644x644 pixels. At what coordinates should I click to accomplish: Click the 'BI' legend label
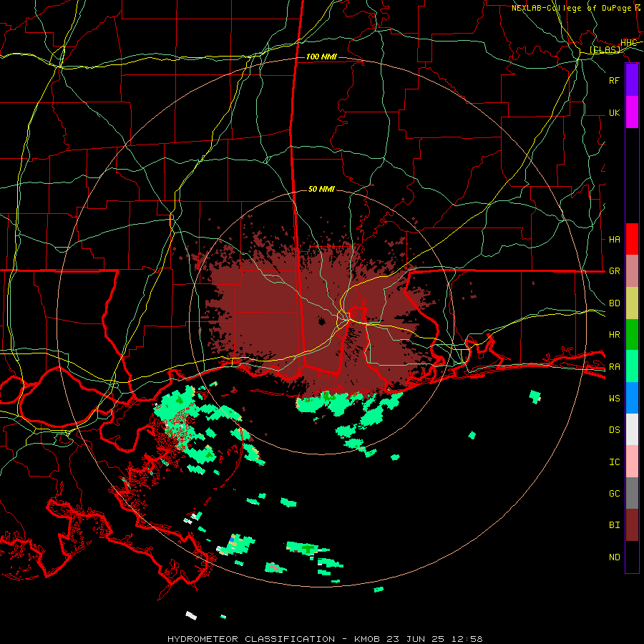click(x=614, y=525)
